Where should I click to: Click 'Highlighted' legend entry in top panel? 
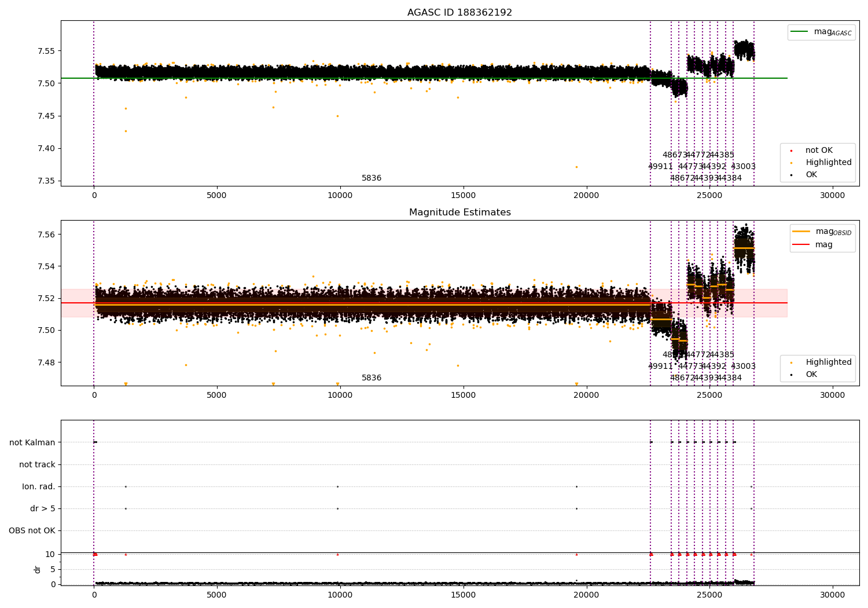click(x=828, y=163)
